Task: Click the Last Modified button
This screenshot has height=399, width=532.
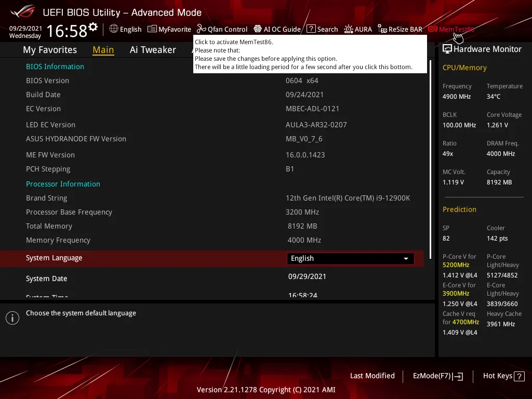Action: click(x=372, y=376)
